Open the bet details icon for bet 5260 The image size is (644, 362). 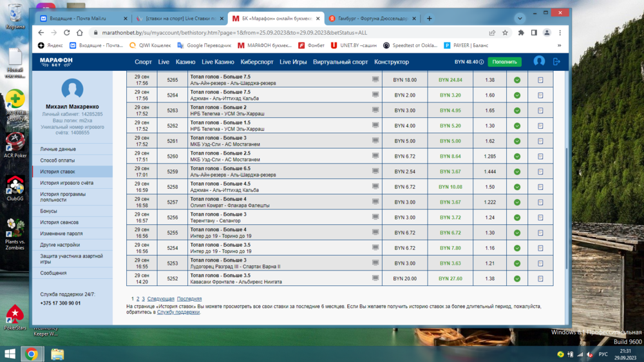540,157
